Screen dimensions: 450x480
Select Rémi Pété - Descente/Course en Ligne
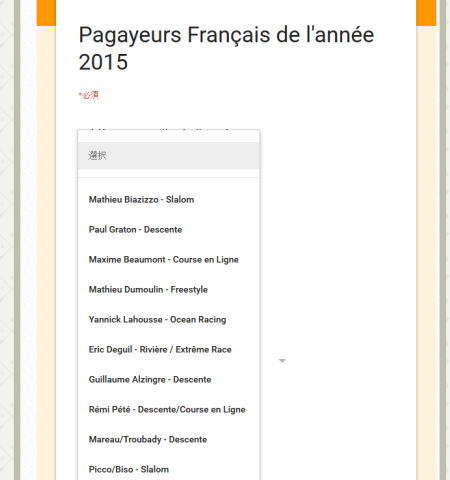pos(169,409)
